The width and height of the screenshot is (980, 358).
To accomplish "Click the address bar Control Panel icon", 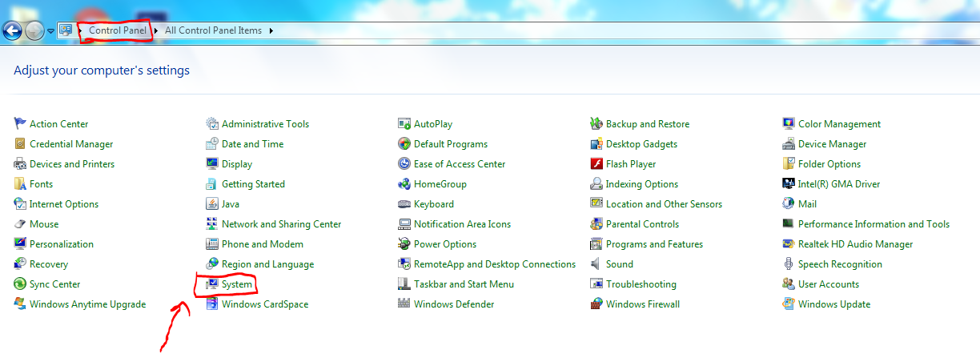I will pyautogui.click(x=66, y=30).
